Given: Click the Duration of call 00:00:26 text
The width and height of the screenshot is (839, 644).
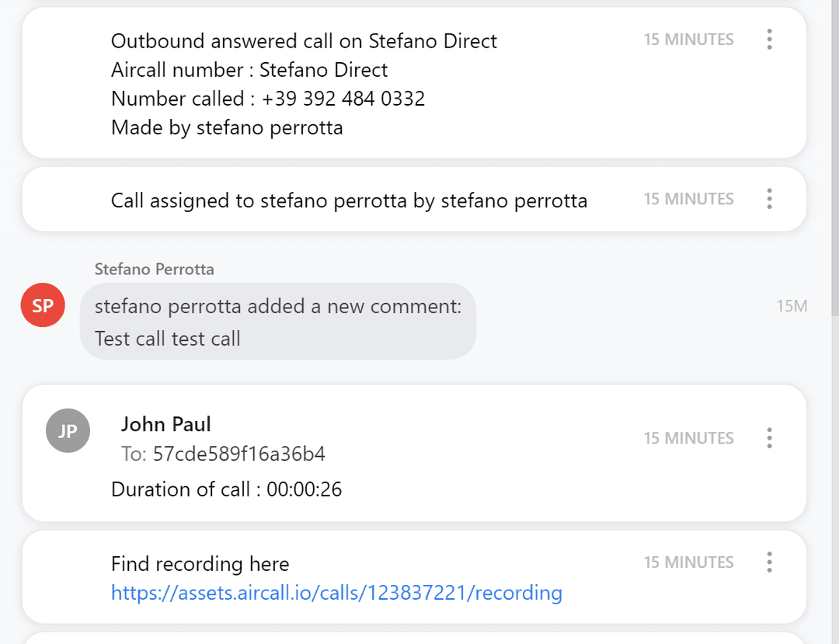Looking at the screenshot, I should 226,489.
